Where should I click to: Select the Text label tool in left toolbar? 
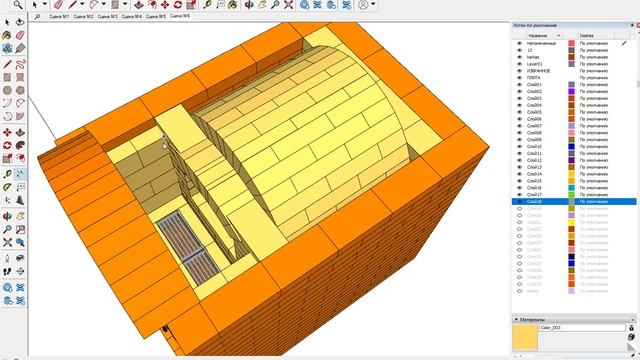tap(20, 187)
